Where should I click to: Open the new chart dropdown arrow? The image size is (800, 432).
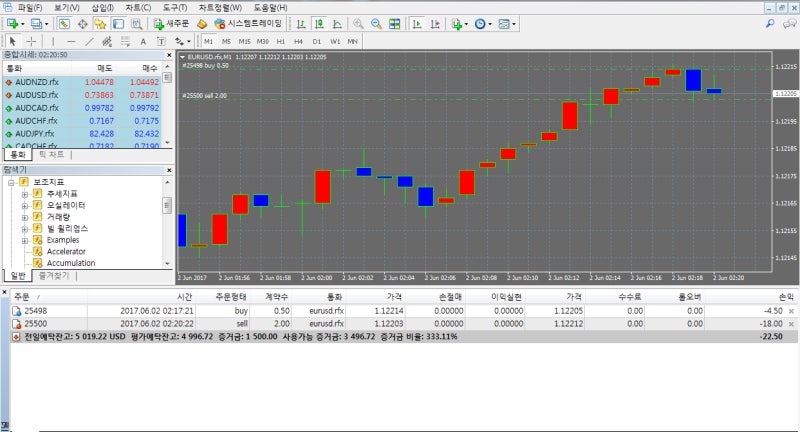(22, 24)
